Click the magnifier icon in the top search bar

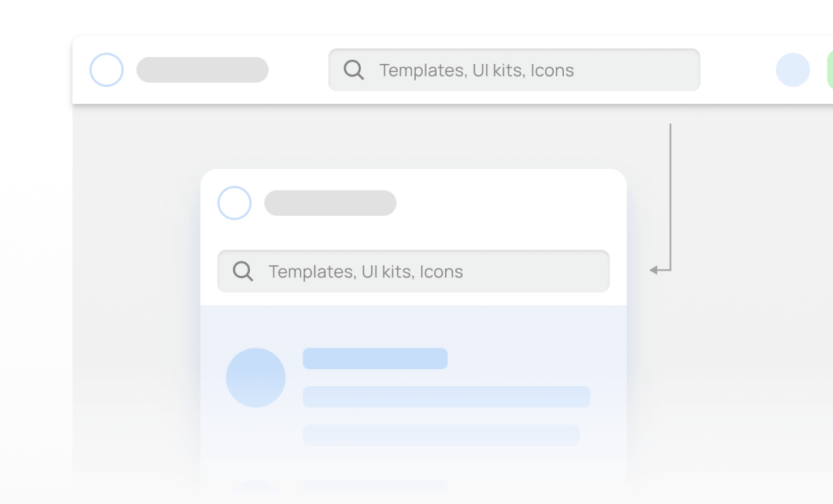(353, 70)
